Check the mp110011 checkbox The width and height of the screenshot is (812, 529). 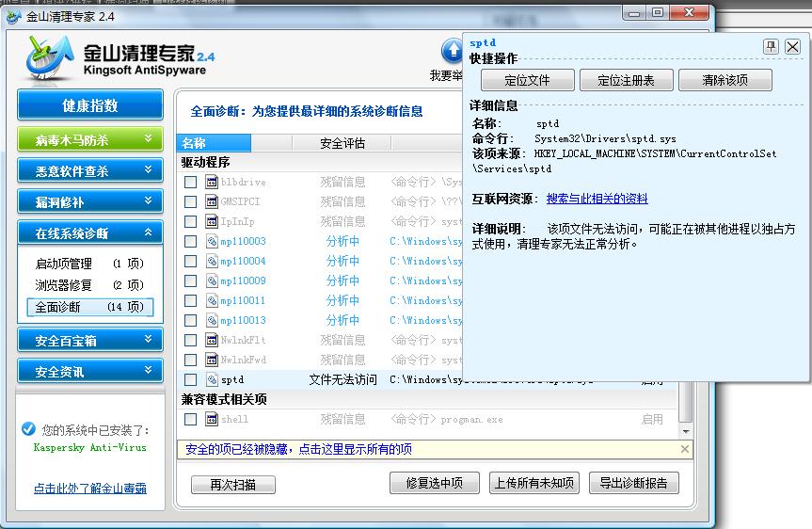point(191,300)
